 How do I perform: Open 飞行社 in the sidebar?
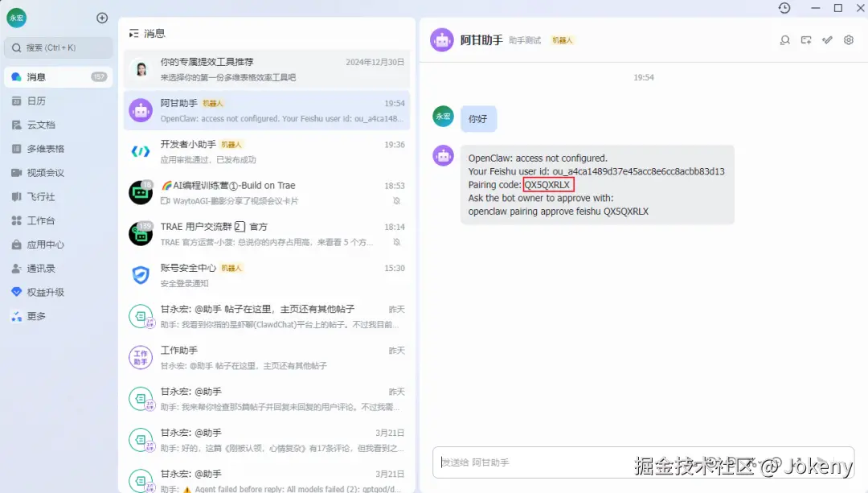click(58, 197)
